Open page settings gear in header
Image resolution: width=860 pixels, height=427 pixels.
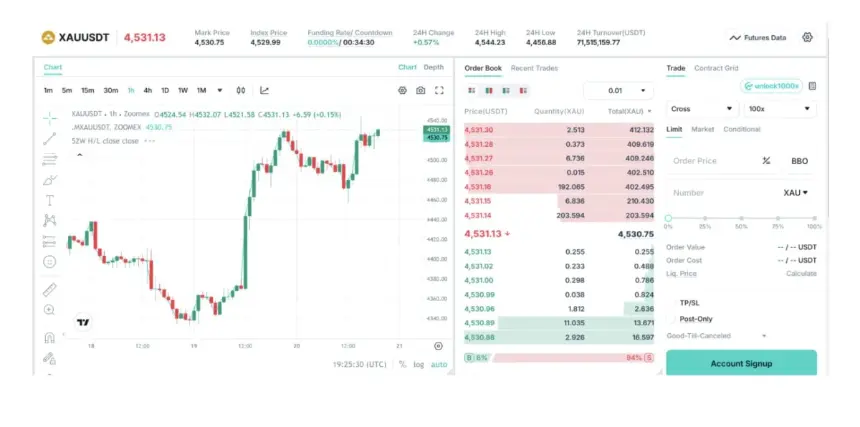(x=807, y=37)
